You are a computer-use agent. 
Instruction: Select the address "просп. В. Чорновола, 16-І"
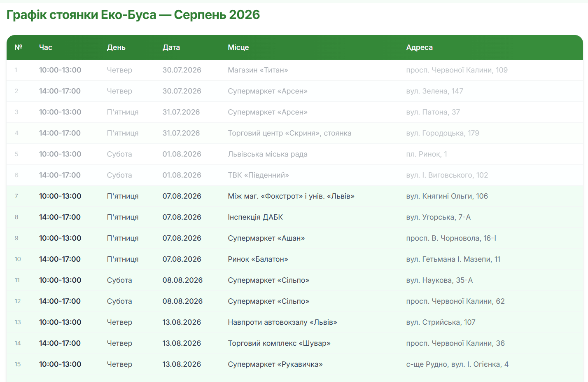pos(451,238)
